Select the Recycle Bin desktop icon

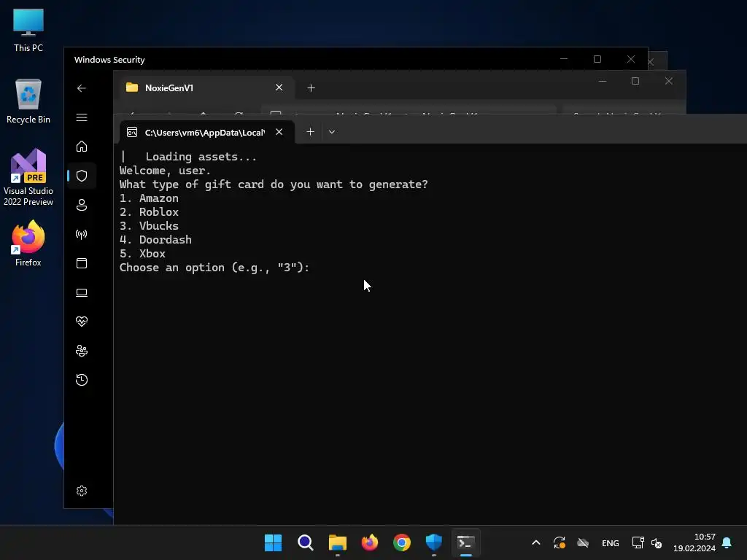tap(28, 101)
